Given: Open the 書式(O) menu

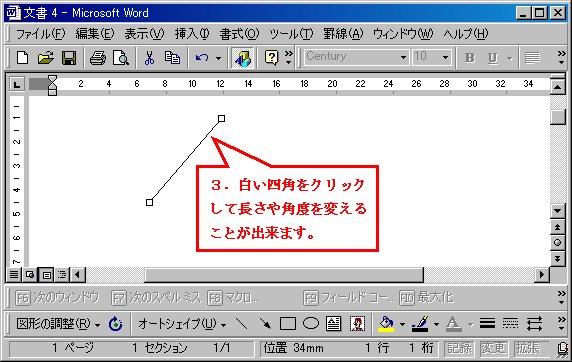Looking at the screenshot, I should tap(239, 34).
